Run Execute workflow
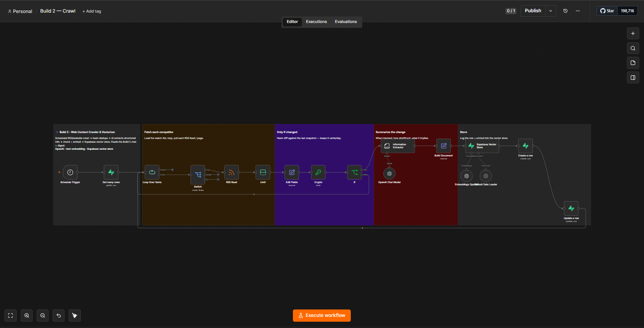 click(x=322, y=315)
